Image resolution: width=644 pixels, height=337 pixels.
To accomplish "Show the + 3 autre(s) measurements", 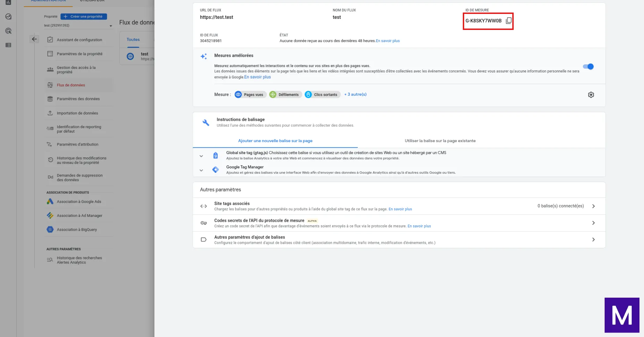I will tap(355, 94).
